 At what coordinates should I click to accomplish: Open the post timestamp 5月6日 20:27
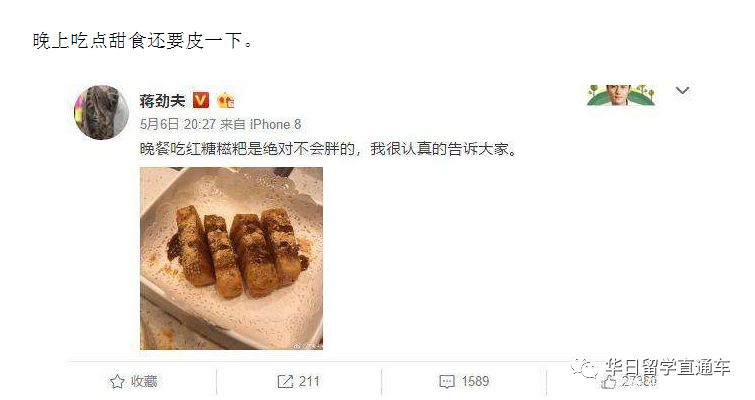(x=178, y=125)
